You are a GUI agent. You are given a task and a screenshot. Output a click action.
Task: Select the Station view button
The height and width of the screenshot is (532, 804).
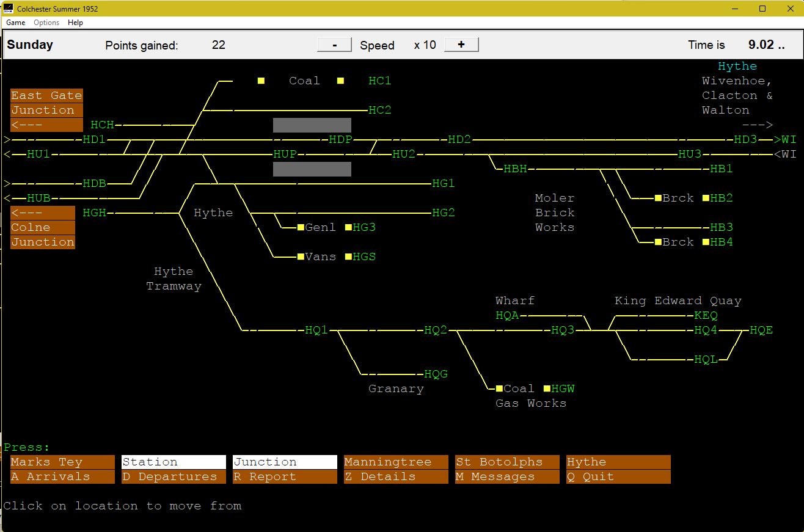174,462
